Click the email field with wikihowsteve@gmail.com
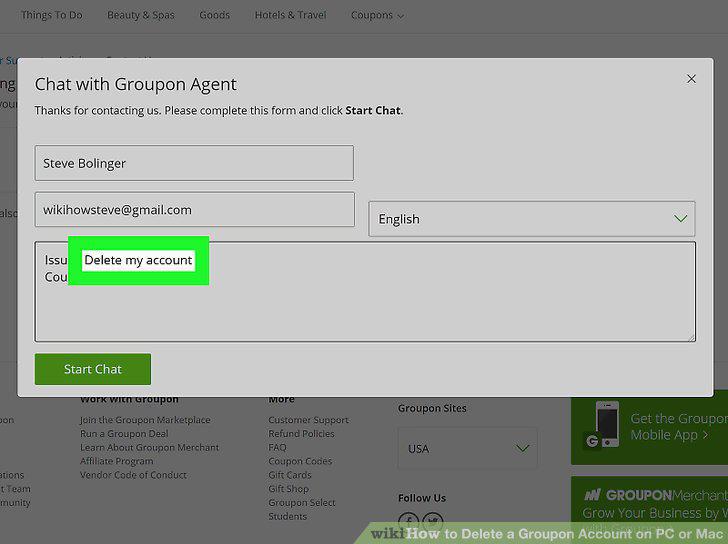The width and height of the screenshot is (728, 544). pyautogui.click(x=195, y=210)
